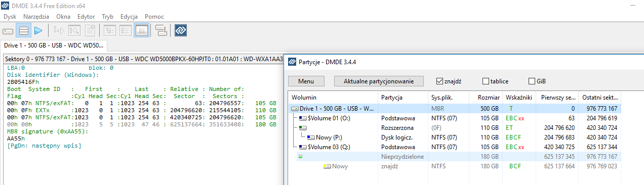Click the Menu button in Partycje dialog
The height and width of the screenshot is (185, 644).
pyautogui.click(x=306, y=81)
